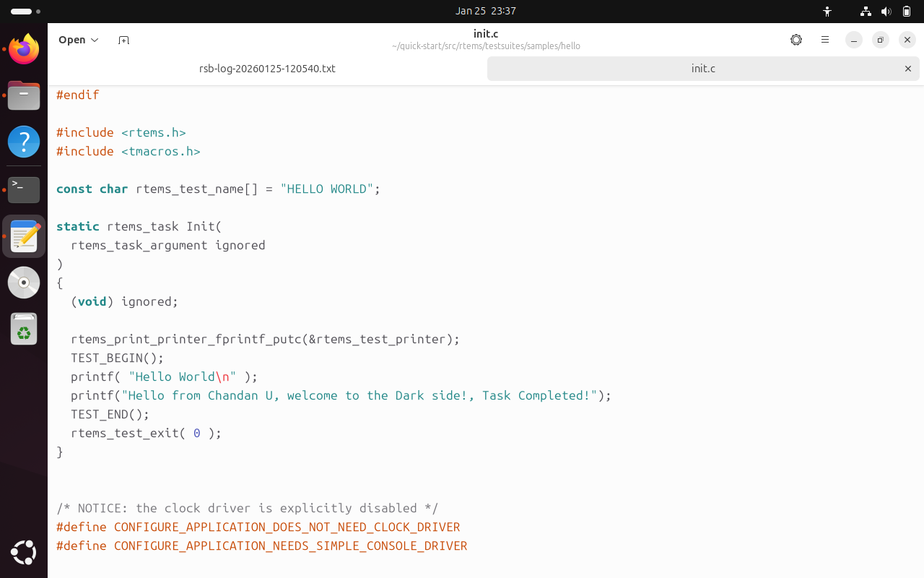Open the Help app in dock
This screenshot has width=924, height=578.
(x=24, y=142)
